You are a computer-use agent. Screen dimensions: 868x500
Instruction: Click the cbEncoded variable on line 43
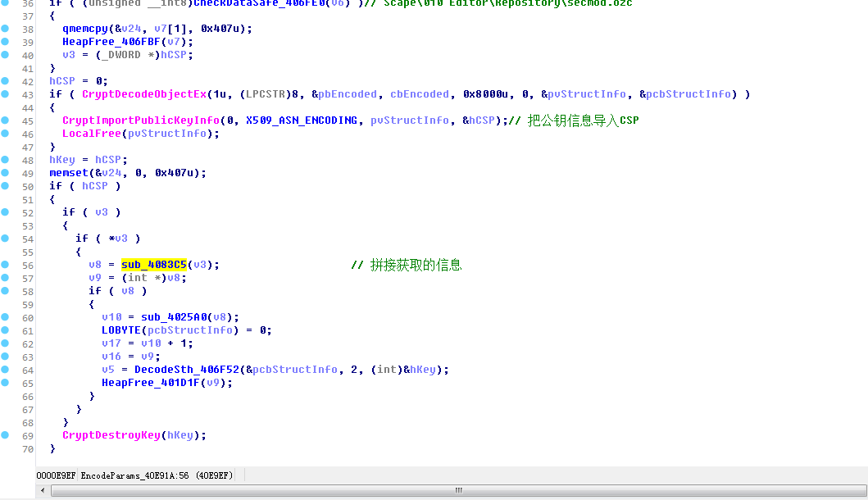(x=420, y=94)
